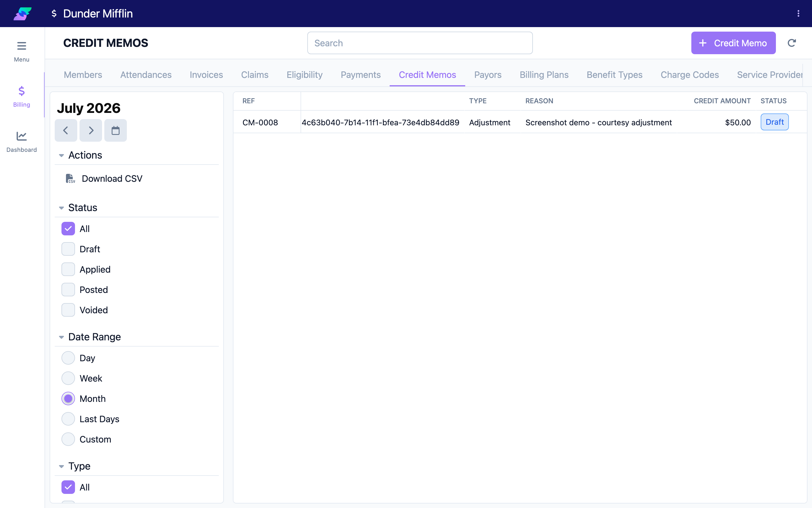Click the Draft status badge for CM-0008
Screen dimensions: 812x508
coord(775,122)
